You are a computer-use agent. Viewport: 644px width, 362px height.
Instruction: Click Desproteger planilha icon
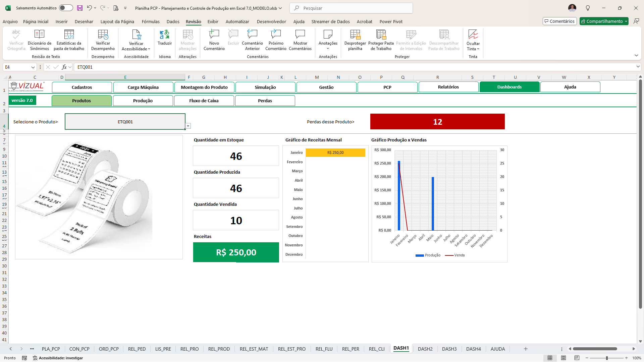(355, 35)
